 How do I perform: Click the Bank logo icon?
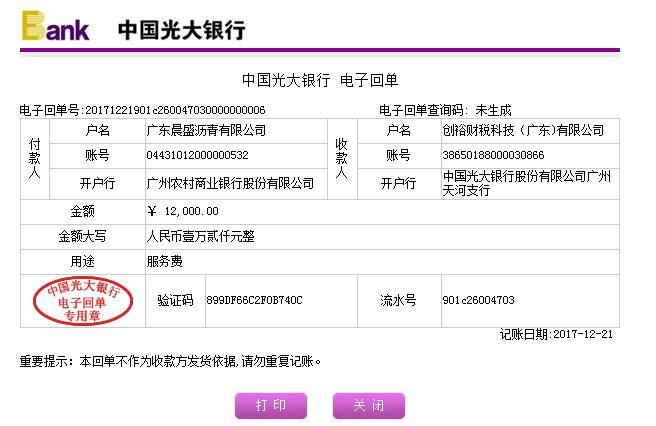point(56,26)
